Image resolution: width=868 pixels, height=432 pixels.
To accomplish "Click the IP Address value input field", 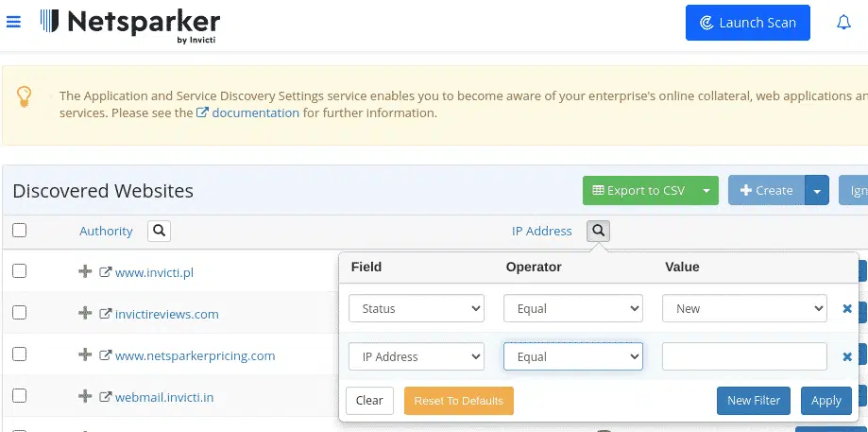I will coord(744,356).
